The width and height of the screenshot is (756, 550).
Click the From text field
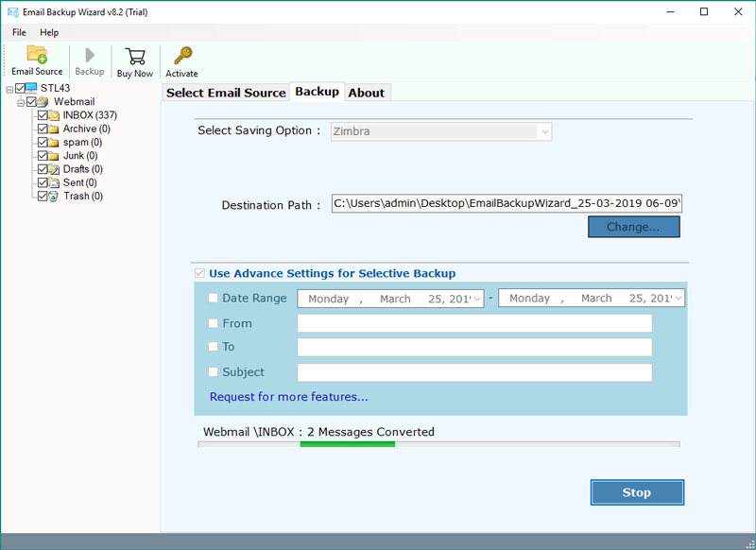(x=474, y=323)
